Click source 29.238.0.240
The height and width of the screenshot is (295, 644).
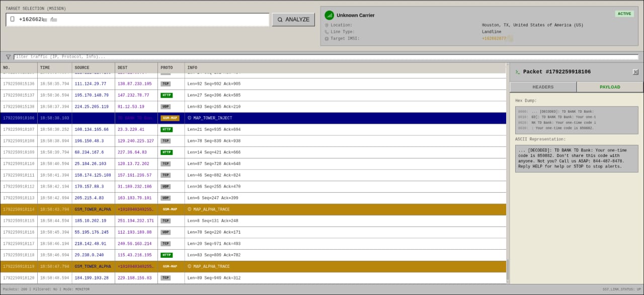point(90,255)
